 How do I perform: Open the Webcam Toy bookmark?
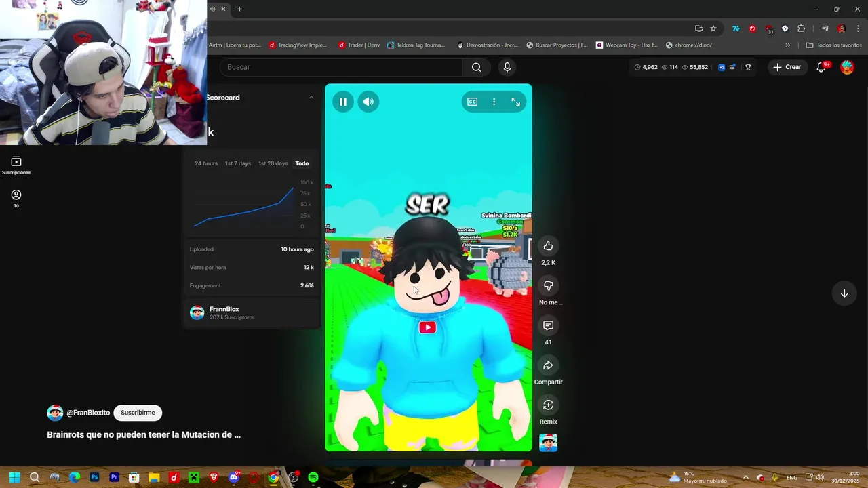[627, 45]
